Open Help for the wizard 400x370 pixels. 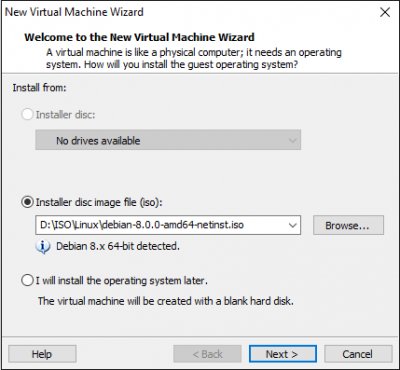(42, 354)
